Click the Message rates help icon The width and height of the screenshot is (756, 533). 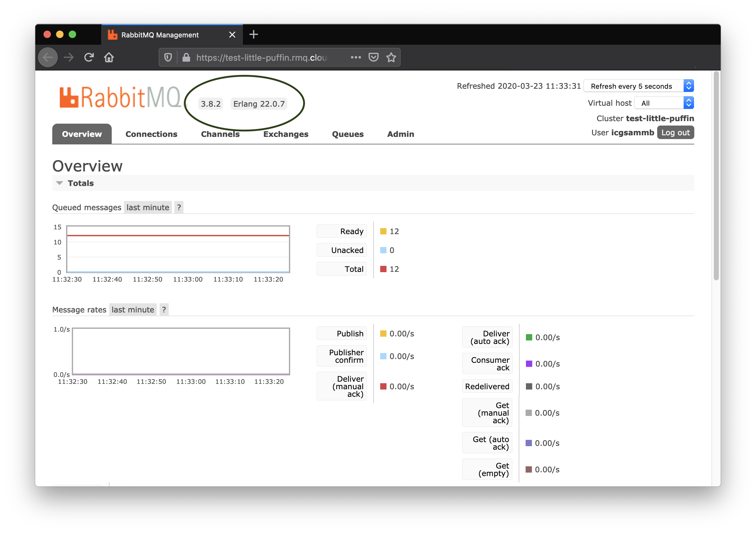(165, 309)
